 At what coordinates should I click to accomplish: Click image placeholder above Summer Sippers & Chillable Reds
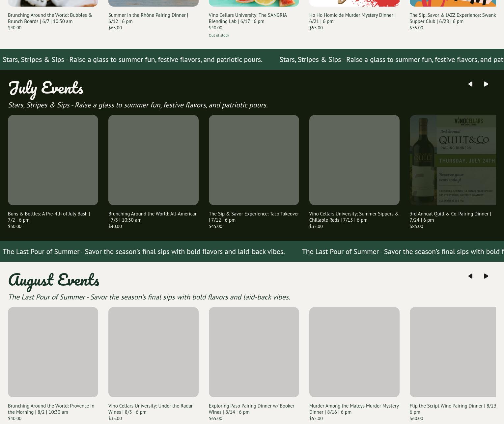(x=354, y=160)
